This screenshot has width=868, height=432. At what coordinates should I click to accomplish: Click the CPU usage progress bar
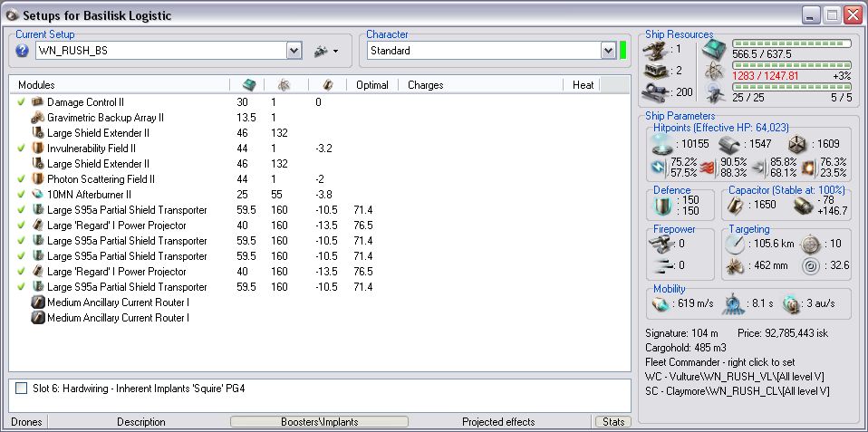coord(792,43)
